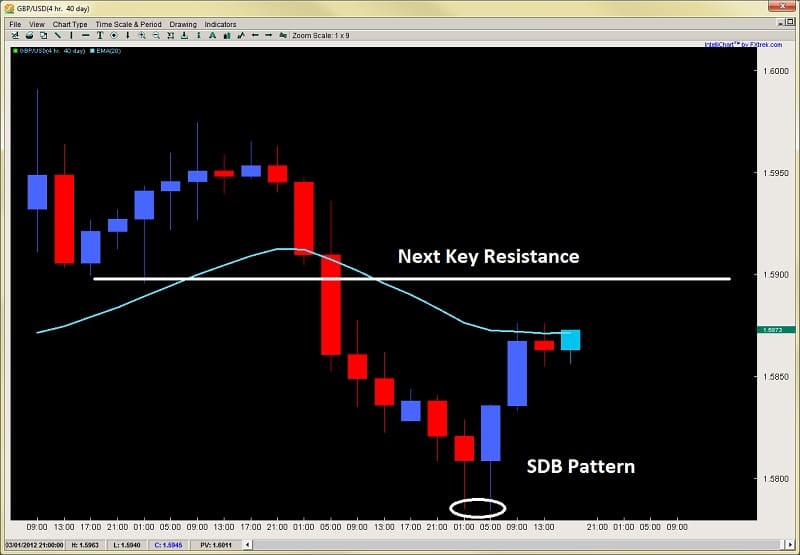
Task: Open the IntelliChart by FXtrek.com link
Action: pos(743,44)
